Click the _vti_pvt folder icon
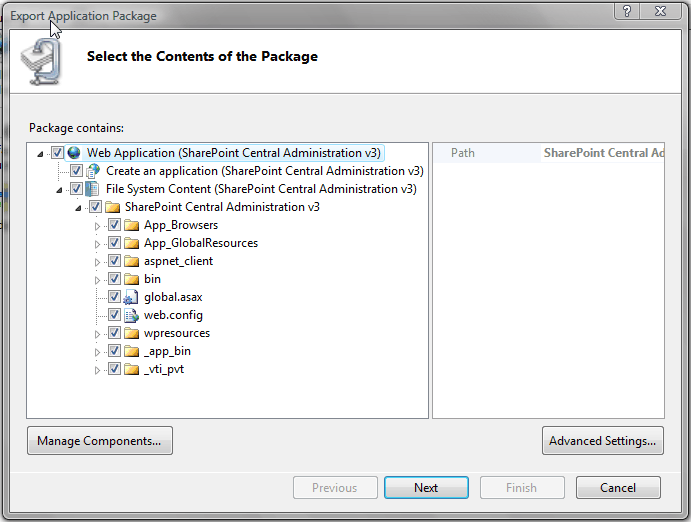Viewport: 691px width, 522px height. (131, 369)
